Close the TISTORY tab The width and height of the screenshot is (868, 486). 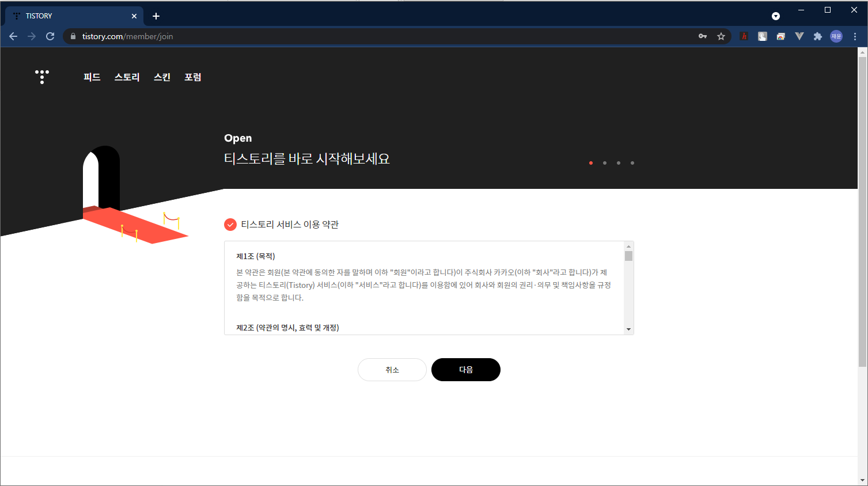(x=134, y=16)
